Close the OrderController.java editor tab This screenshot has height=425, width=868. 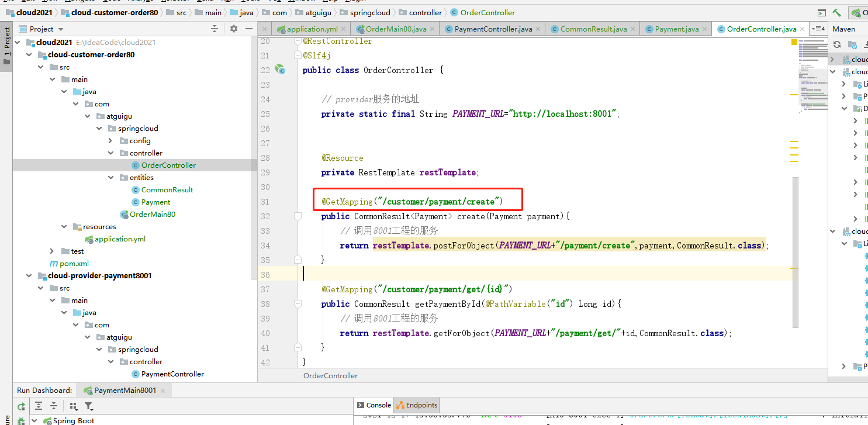coord(803,29)
